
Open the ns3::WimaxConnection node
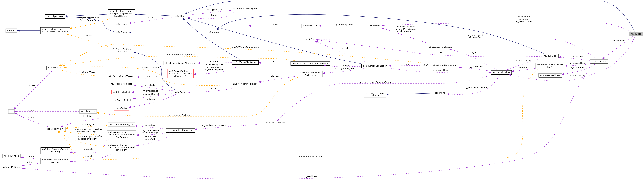(375, 66)
